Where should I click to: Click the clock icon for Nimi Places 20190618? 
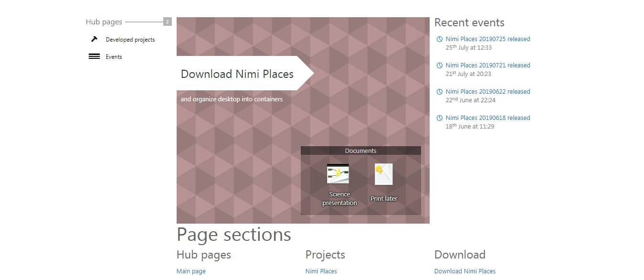coord(440,118)
